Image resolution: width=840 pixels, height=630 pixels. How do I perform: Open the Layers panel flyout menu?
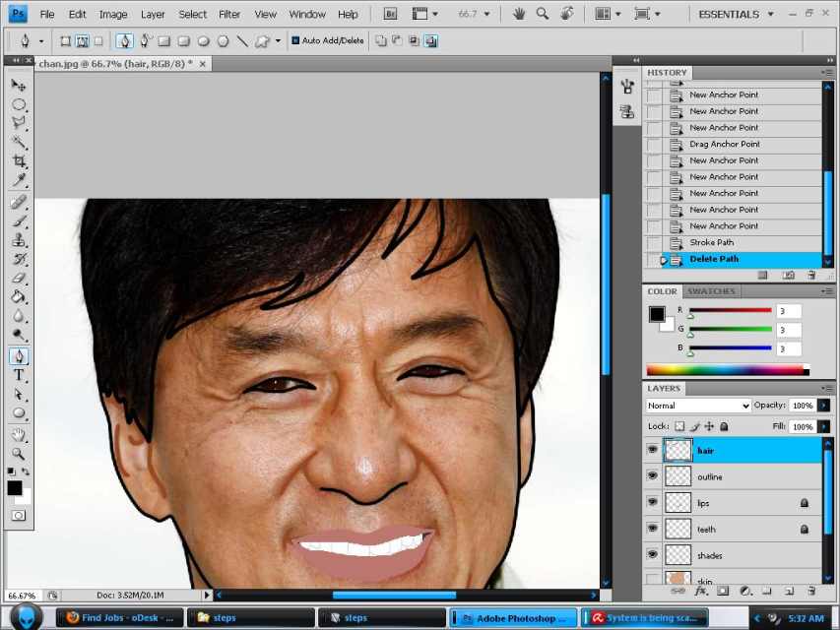(825, 388)
